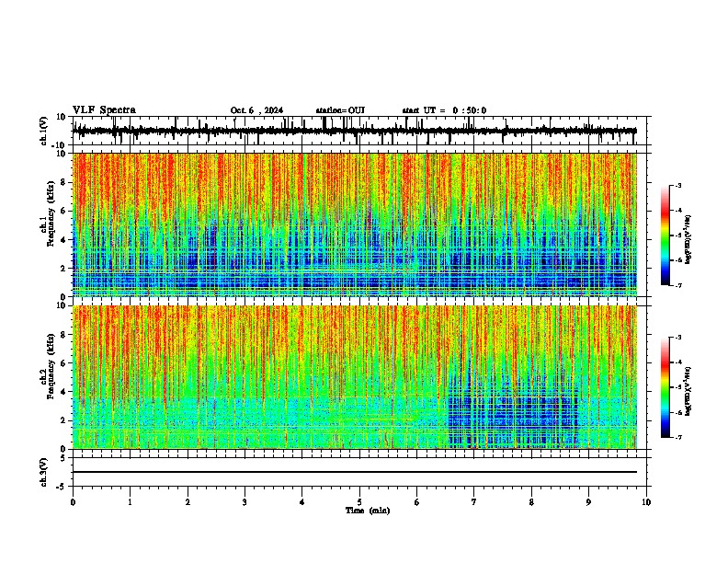Click the time axis tick label "5"
Image resolution: width=728 pixels, height=563 pixels.
click(x=359, y=502)
